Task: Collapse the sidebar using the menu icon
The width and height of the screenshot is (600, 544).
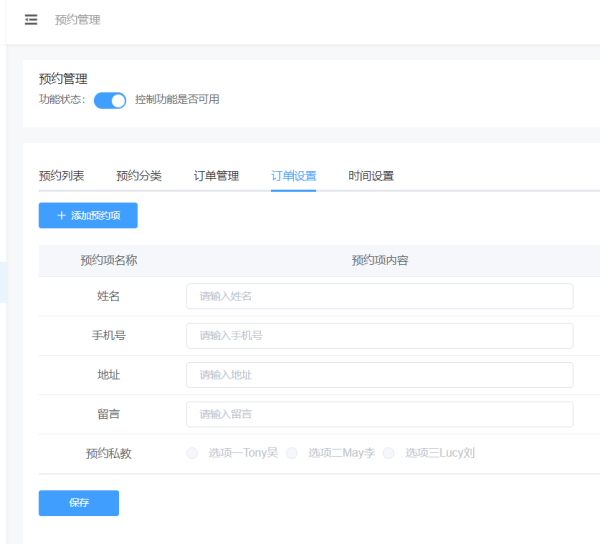Action: tap(31, 20)
